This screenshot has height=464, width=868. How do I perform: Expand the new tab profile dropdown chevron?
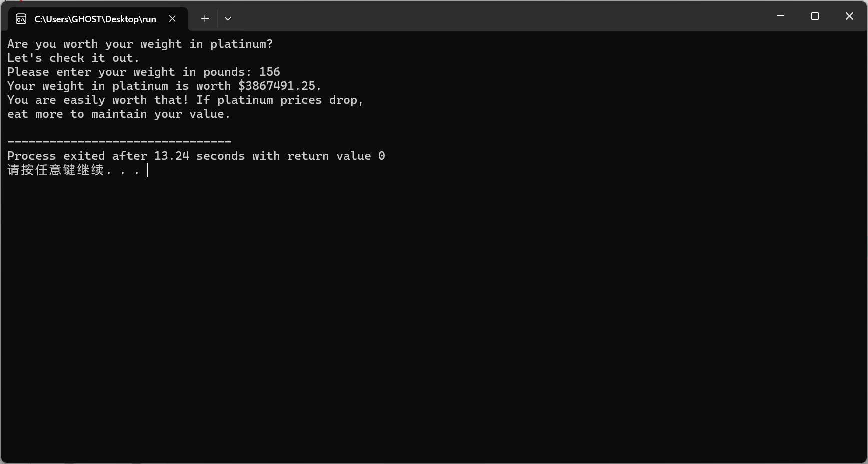[228, 19]
